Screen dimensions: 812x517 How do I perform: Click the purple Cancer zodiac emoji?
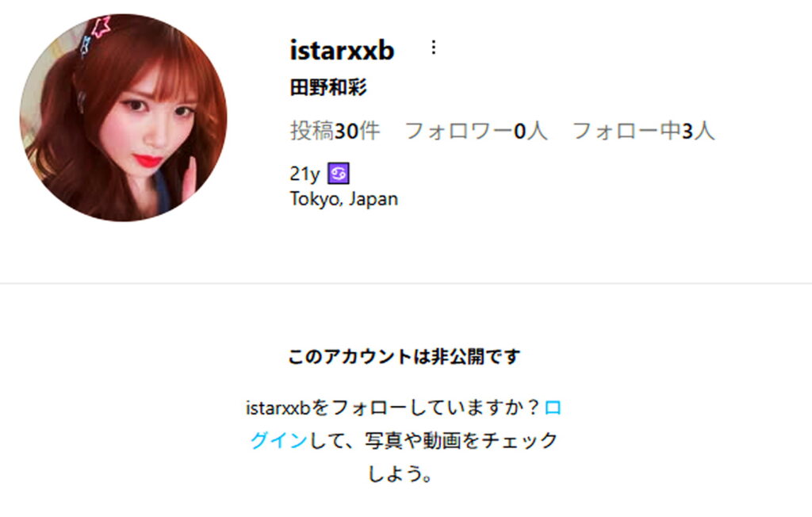[339, 174]
